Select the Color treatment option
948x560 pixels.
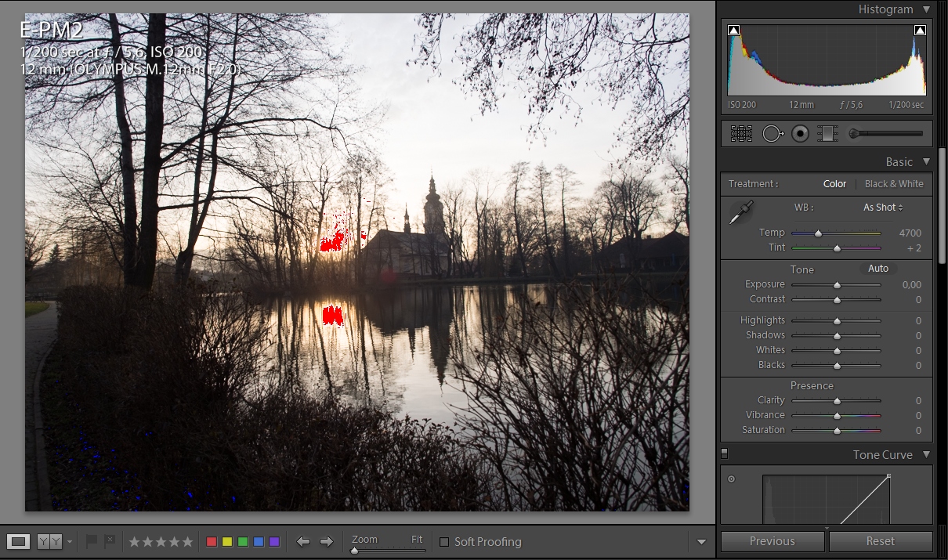click(834, 184)
